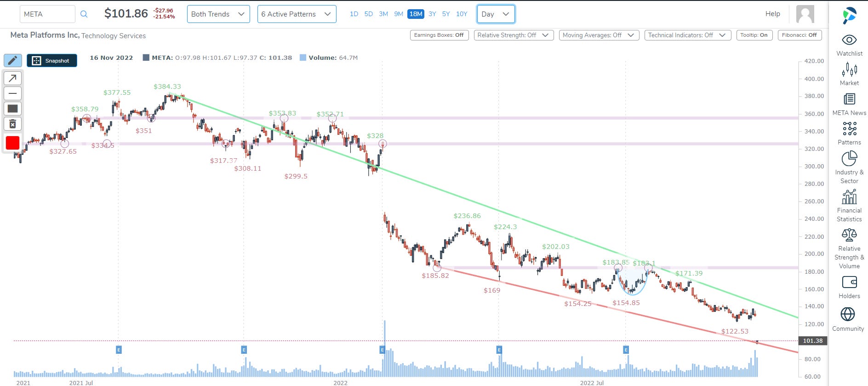Click the $299.5 low label
This screenshot has height=386, width=868.
tap(296, 176)
